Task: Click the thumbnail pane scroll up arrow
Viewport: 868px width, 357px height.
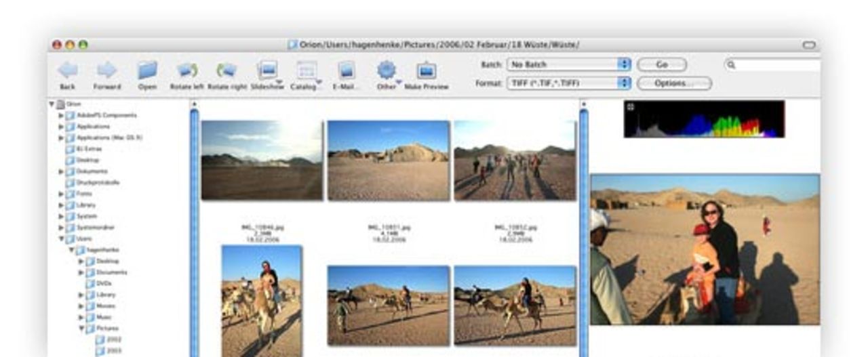Action: pyautogui.click(x=583, y=104)
